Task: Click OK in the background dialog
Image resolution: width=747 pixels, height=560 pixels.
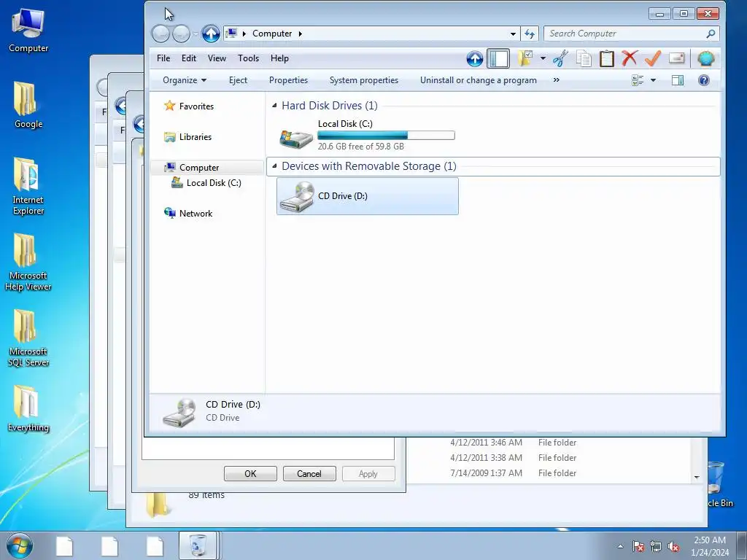Action: [250, 474]
